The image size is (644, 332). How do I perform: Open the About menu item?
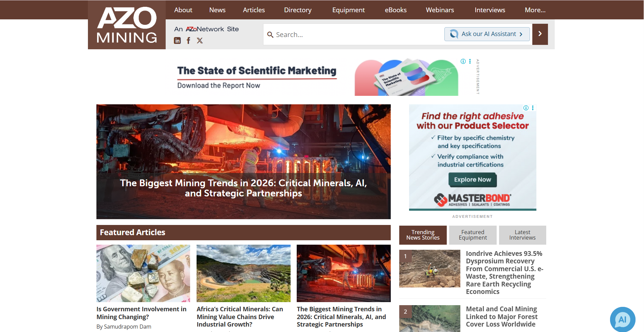click(x=183, y=10)
